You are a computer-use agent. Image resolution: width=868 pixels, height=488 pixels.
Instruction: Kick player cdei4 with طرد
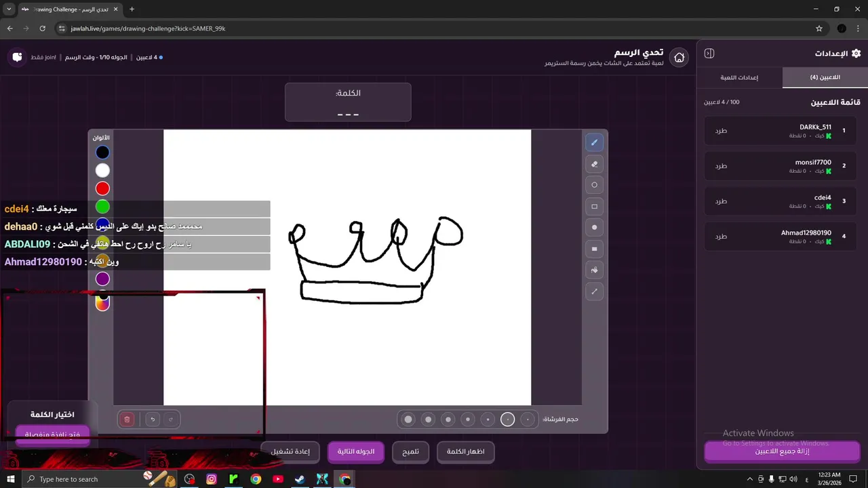(x=721, y=201)
